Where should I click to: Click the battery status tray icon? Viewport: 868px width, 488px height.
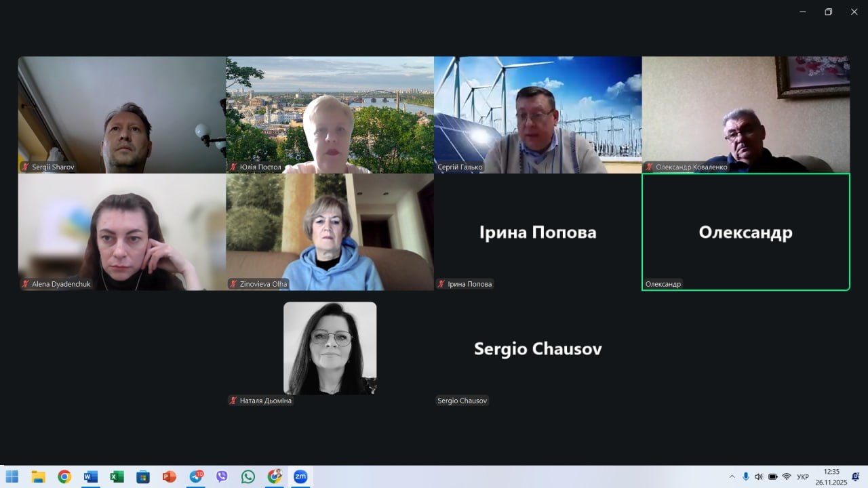pos(773,476)
